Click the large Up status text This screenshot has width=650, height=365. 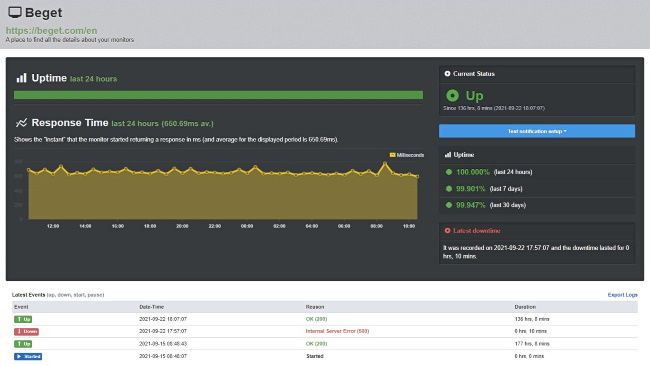(x=474, y=96)
